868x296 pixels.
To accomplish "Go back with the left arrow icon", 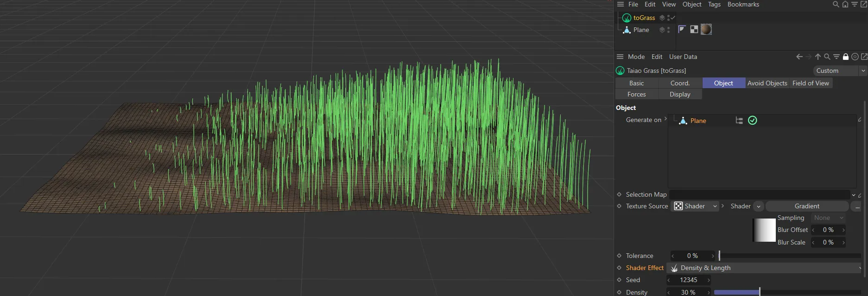I will [x=799, y=57].
